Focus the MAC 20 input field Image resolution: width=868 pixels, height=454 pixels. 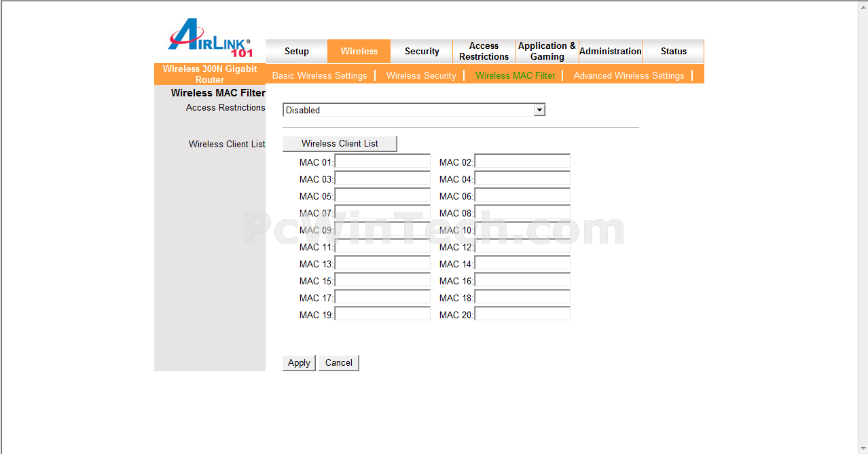click(x=522, y=314)
